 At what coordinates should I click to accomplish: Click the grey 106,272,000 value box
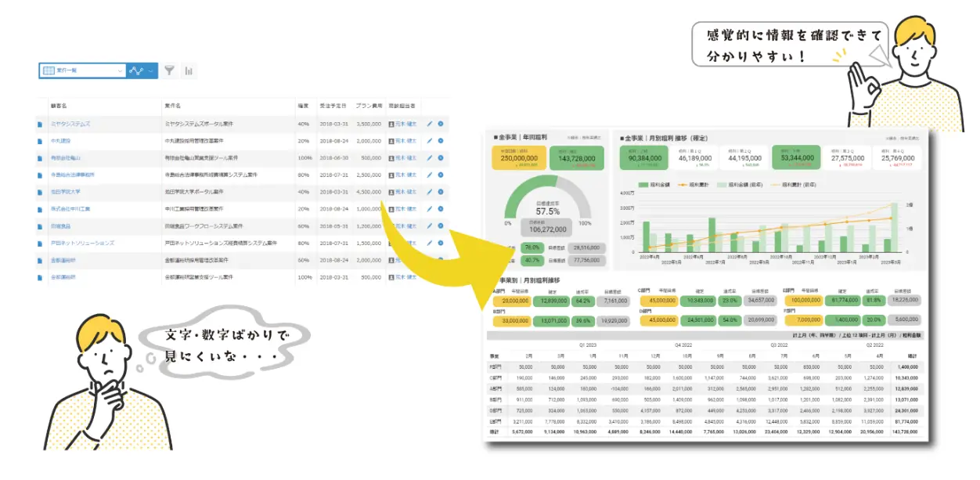[x=548, y=229]
